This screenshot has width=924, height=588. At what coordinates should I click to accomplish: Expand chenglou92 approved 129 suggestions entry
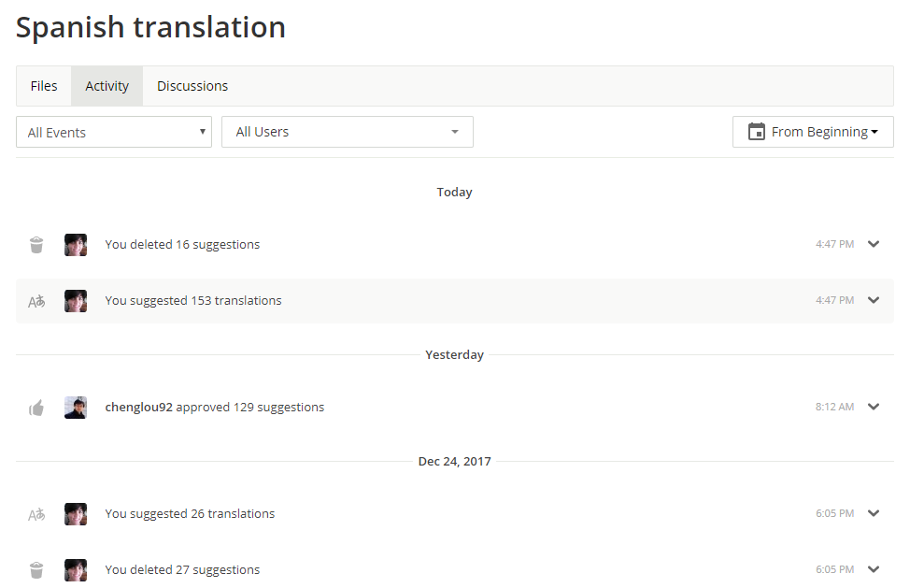pyautogui.click(x=874, y=407)
